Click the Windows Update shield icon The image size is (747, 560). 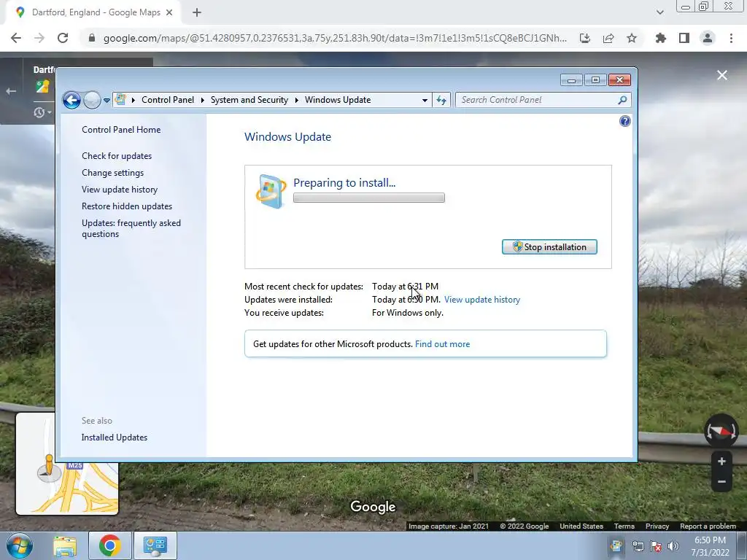(271, 192)
